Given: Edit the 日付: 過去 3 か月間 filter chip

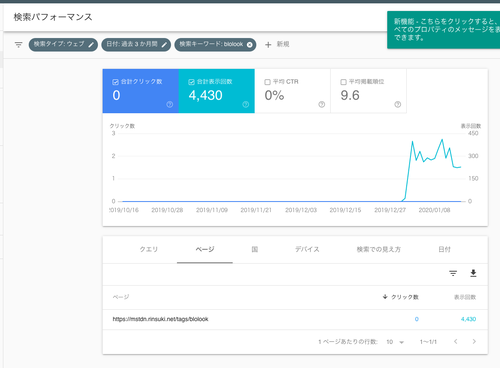Looking at the screenshot, I should point(136,45).
